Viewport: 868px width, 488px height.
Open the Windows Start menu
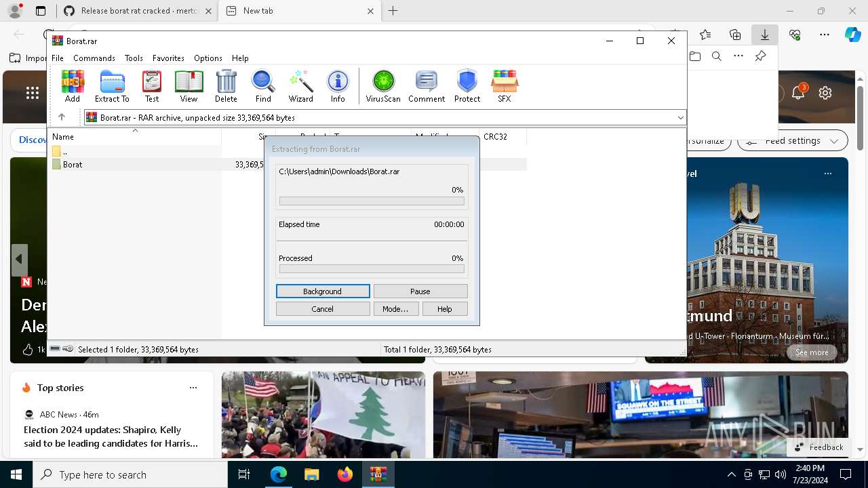tap(16, 474)
